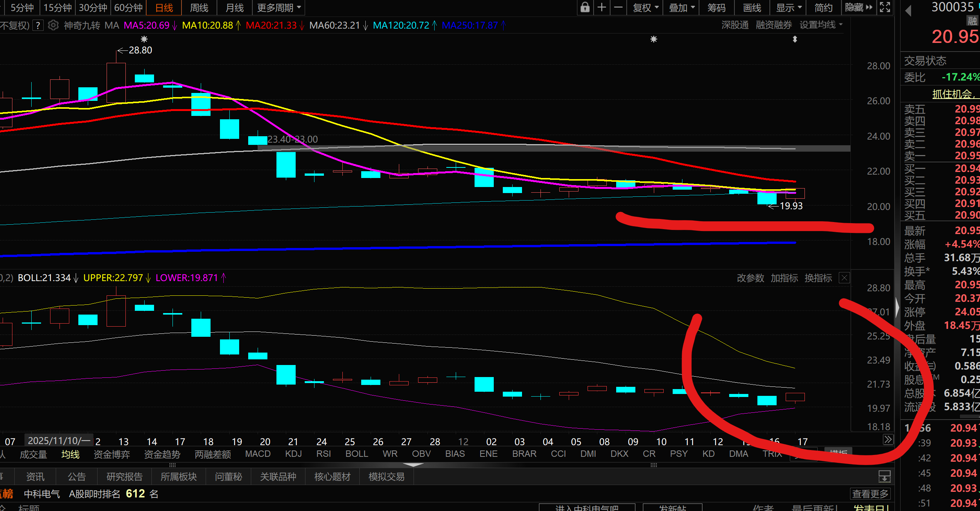Click the 查看更多 button
The image size is (980, 511).
(x=870, y=494)
